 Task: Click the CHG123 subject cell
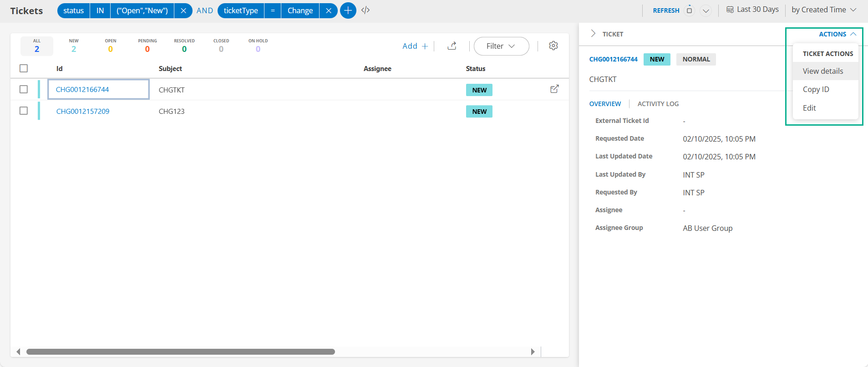pos(172,111)
